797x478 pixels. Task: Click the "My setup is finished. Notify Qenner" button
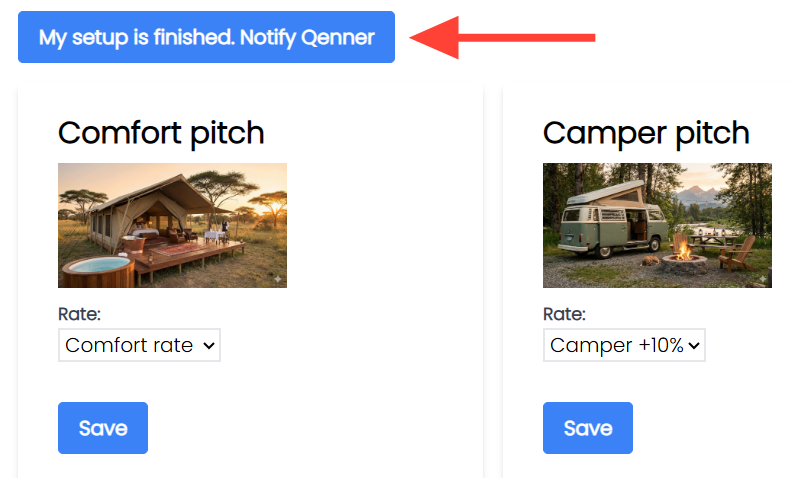(x=206, y=37)
